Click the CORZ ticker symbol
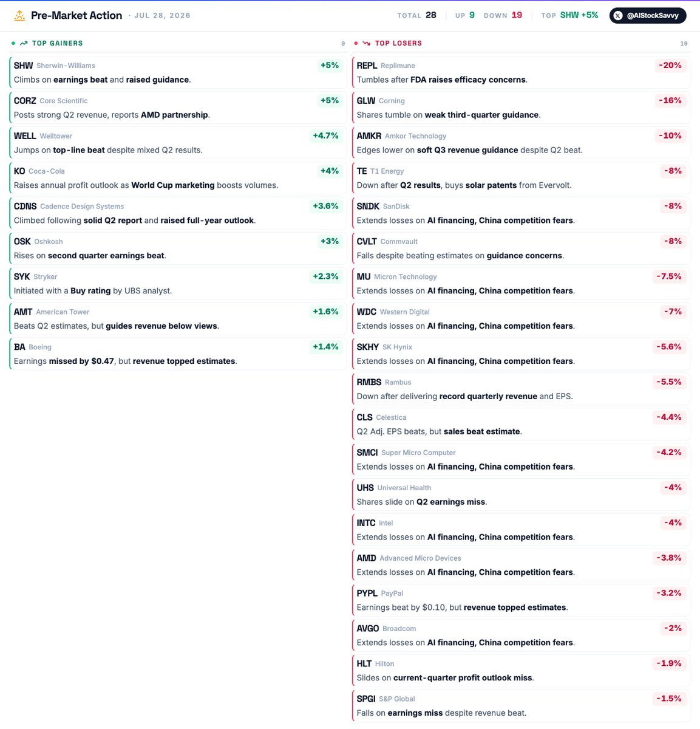The width and height of the screenshot is (700, 729). click(25, 101)
